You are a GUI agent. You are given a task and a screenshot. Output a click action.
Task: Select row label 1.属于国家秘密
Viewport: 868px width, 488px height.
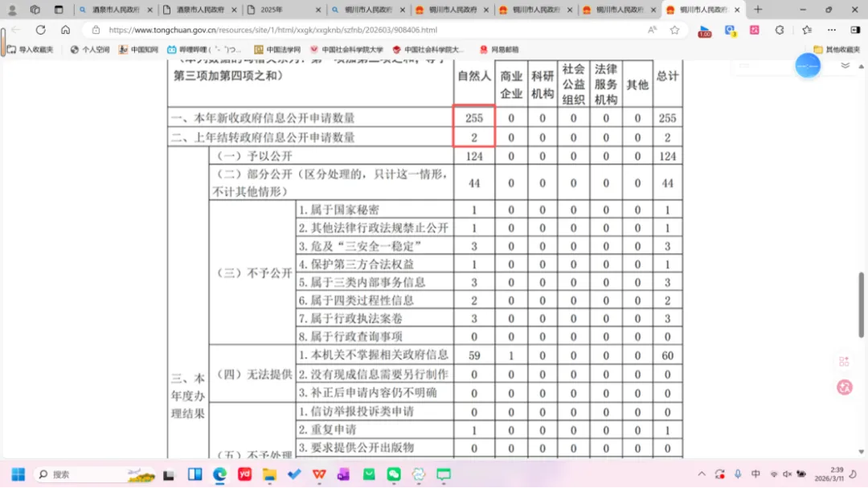point(339,210)
